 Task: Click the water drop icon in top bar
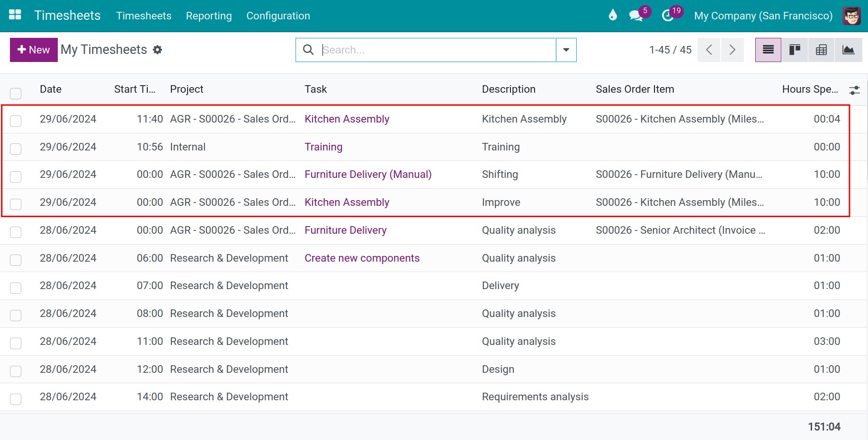[613, 15]
